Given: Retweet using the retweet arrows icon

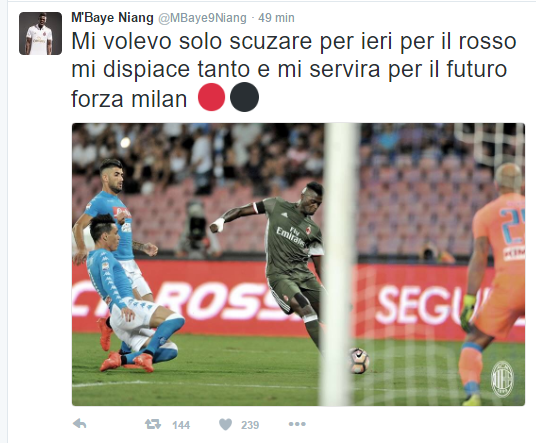Looking at the screenshot, I should click(x=153, y=425).
